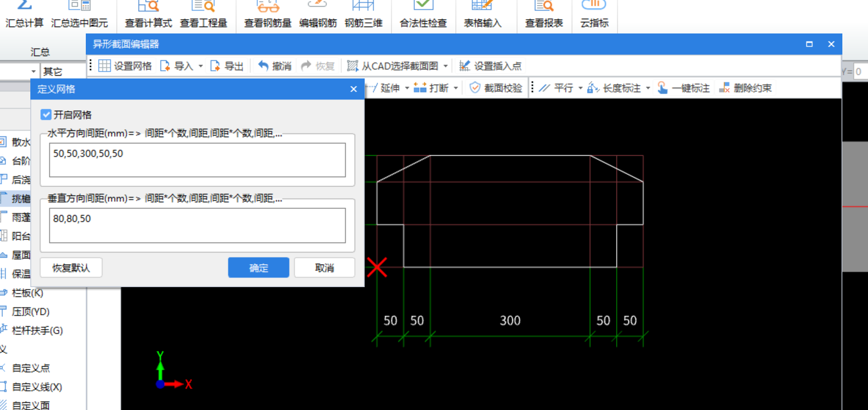
Task: Run 合法性检查 tool
Action: [423, 14]
